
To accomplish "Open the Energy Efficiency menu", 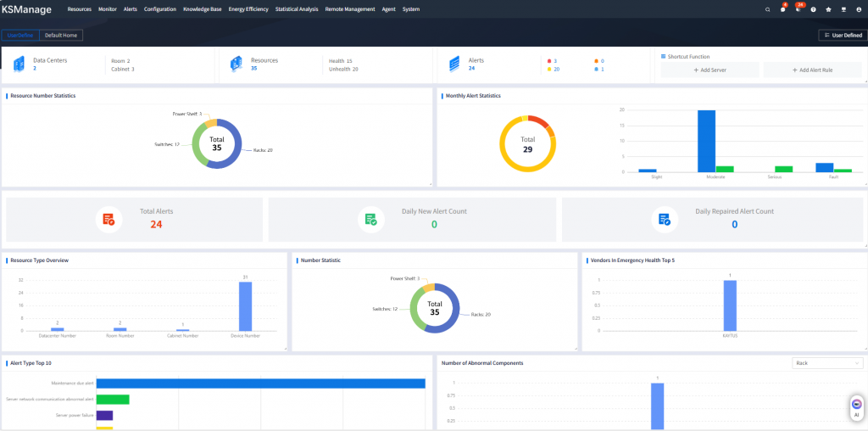I will (248, 9).
